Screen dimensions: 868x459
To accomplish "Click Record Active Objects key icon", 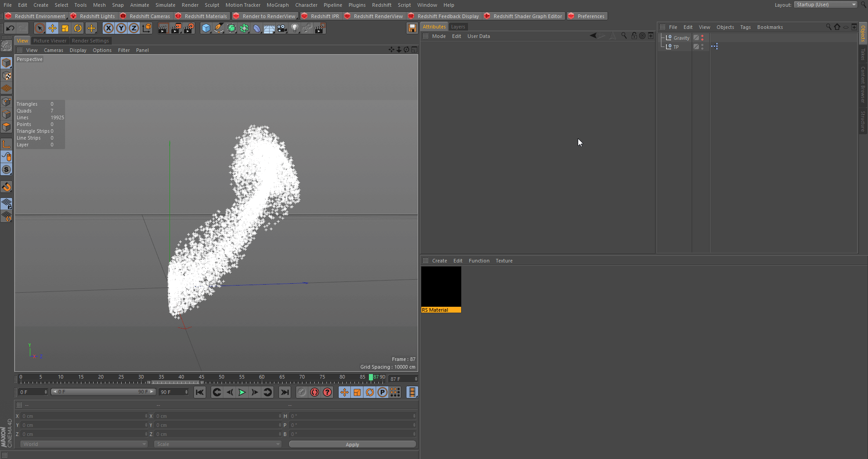I will [302, 392].
